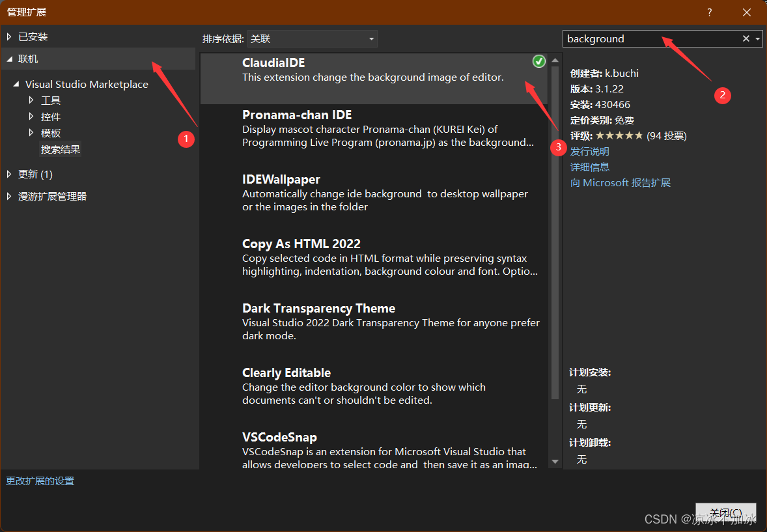This screenshot has width=767, height=532.
Task: Click the results list scrollbar thumb
Action: pyautogui.click(x=555, y=232)
